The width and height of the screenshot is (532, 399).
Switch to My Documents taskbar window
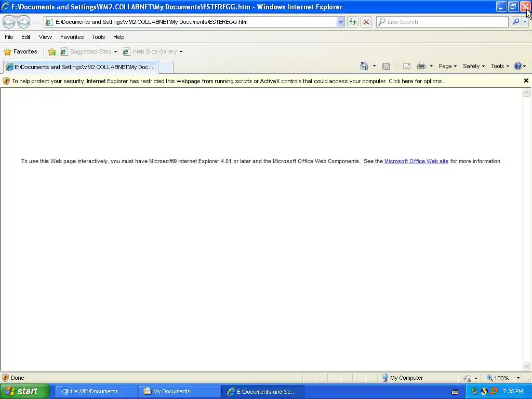click(179, 391)
